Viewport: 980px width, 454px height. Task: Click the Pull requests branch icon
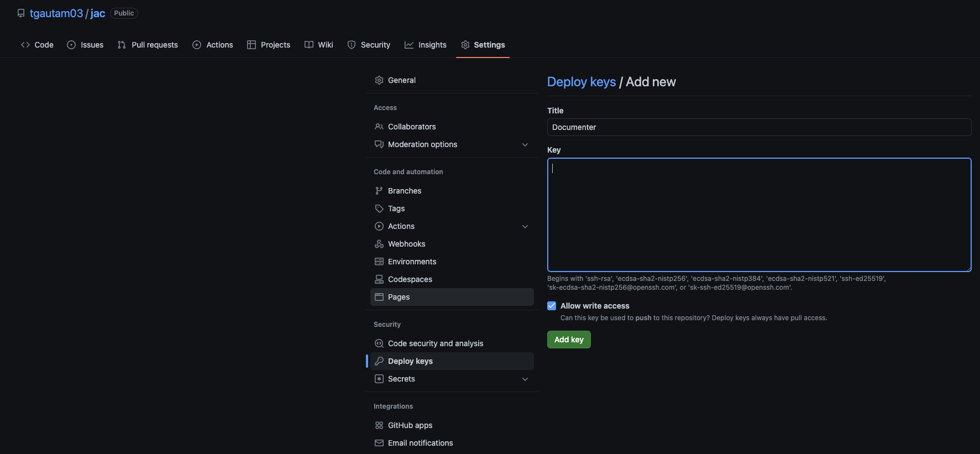122,45
